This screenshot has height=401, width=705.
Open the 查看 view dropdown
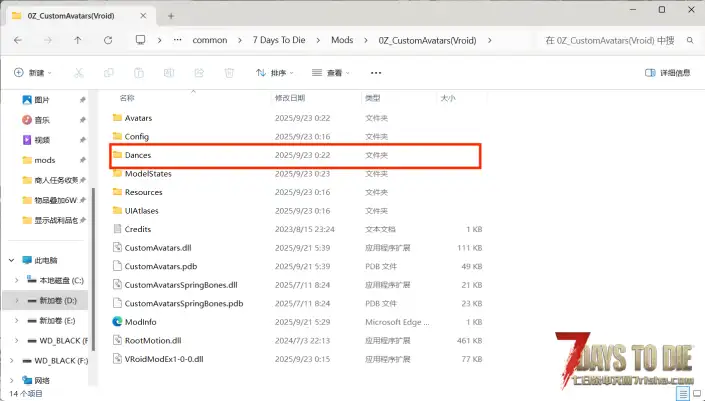(x=331, y=73)
